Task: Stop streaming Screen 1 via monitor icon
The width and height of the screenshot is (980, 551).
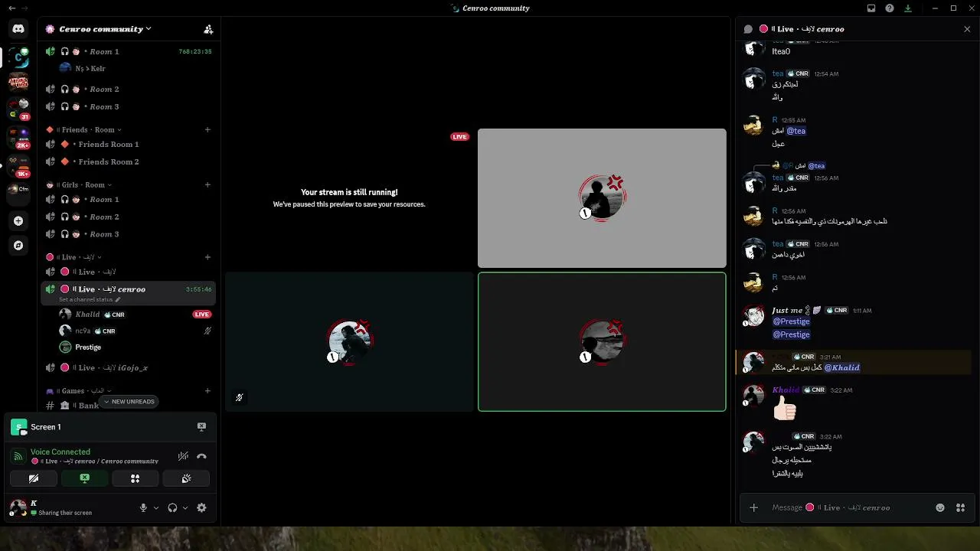Action: [x=201, y=427]
